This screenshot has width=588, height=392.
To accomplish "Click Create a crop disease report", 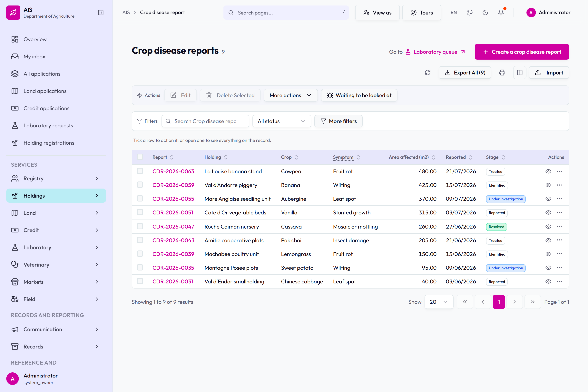I will (522, 52).
